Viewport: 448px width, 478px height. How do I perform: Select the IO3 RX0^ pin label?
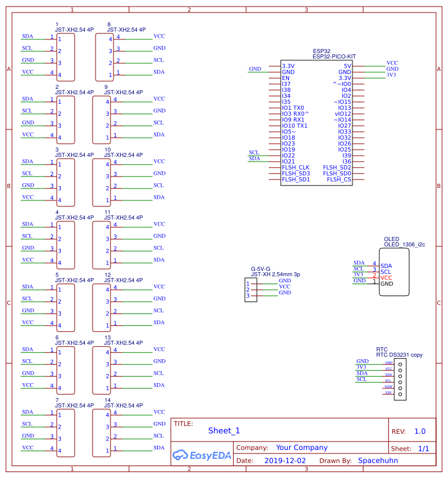pos(295,113)
